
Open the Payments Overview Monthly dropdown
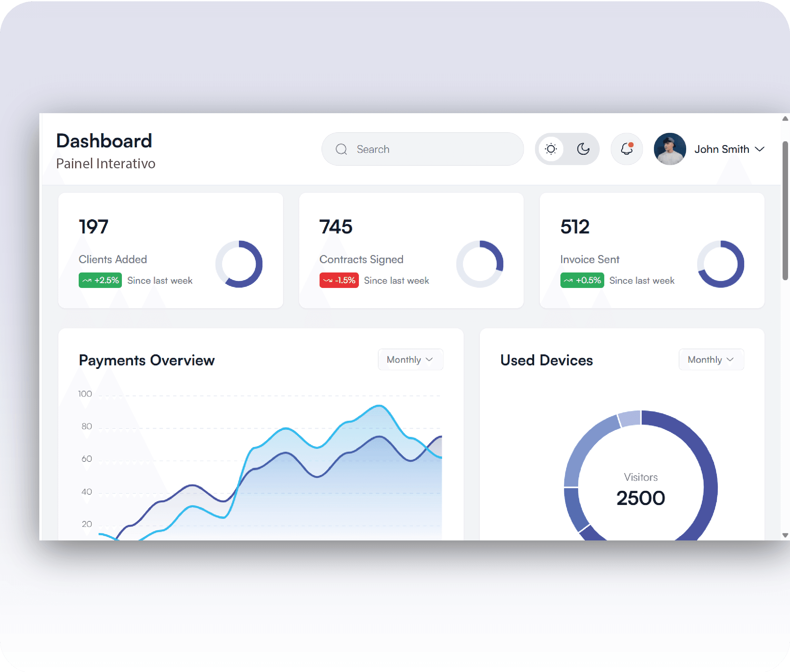click(x=410, y=360)
